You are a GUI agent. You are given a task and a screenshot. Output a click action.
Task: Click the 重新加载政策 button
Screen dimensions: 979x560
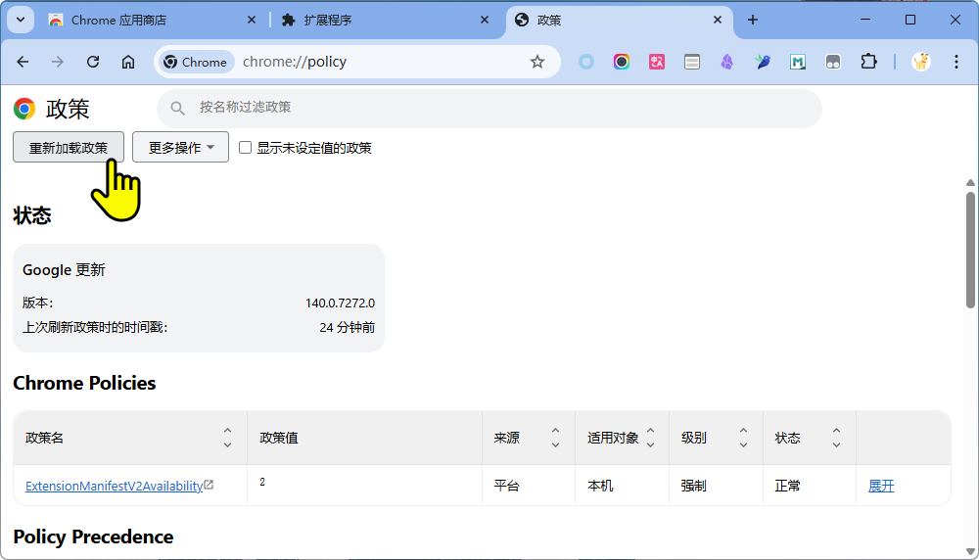tap(69, 148)
